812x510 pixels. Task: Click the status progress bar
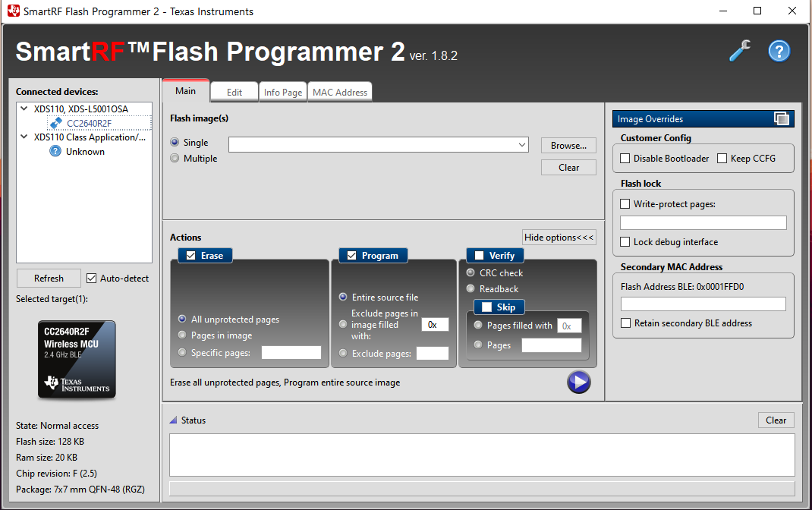(x=482, y=488)
